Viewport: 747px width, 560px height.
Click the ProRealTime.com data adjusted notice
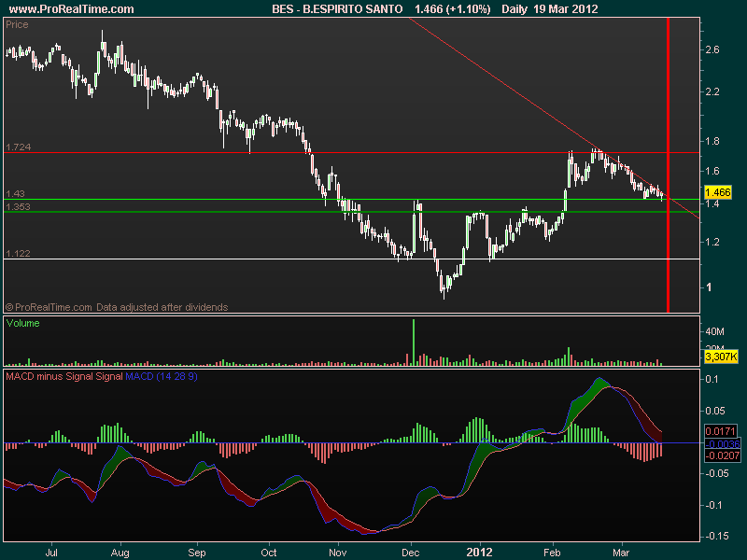[x=117, y=307]
